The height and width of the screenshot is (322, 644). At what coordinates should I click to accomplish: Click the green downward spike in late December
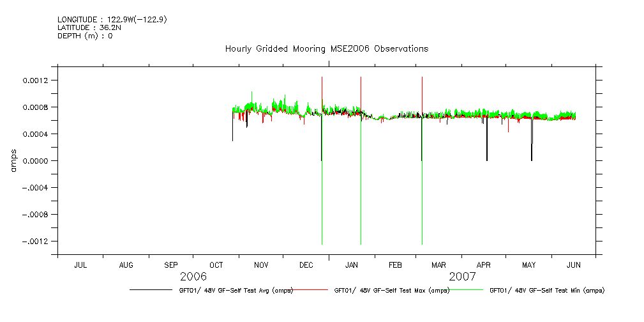322,211
